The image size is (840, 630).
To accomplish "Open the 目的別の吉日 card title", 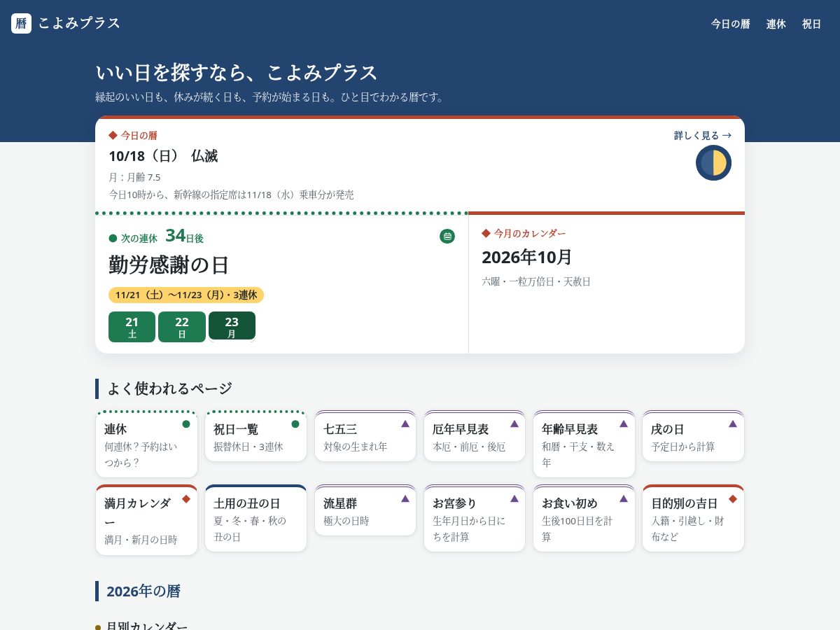I will pyautogui.click(x=685, y=503).
